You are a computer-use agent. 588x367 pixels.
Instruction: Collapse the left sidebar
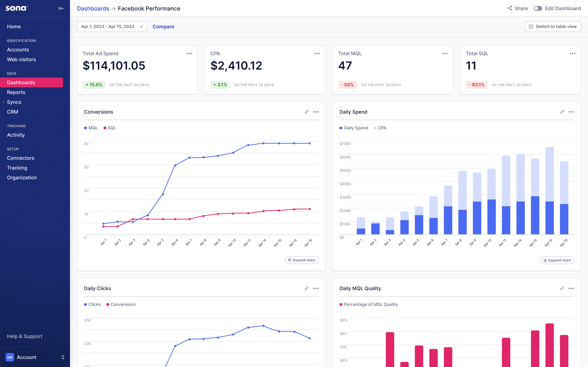61,8
